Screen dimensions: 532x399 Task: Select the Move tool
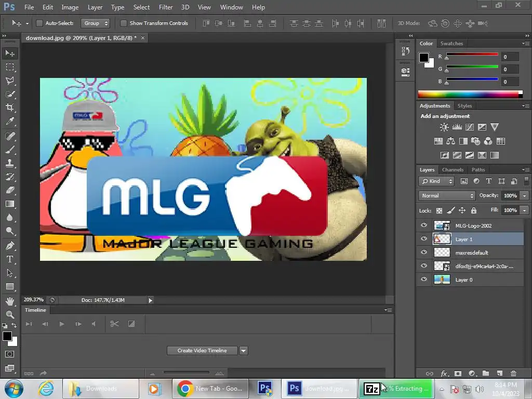[x=10, y=54]
